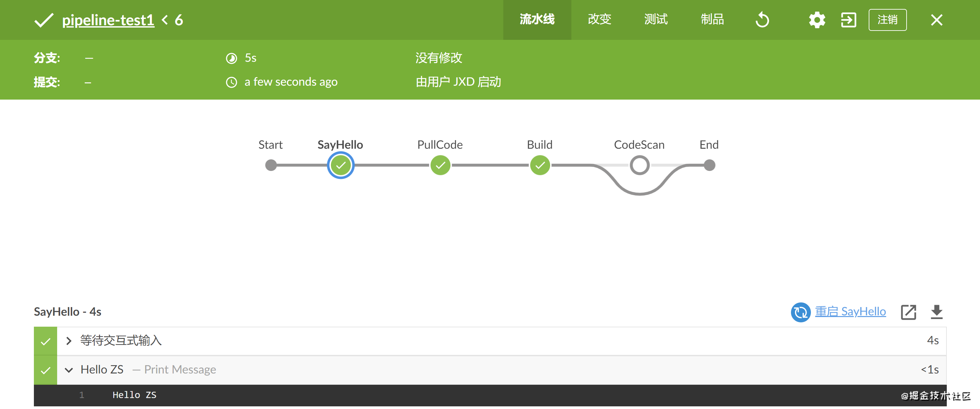This screenshot has height=409, width=980.
Task: Select the Build stage node
Action: click(539, 165)
